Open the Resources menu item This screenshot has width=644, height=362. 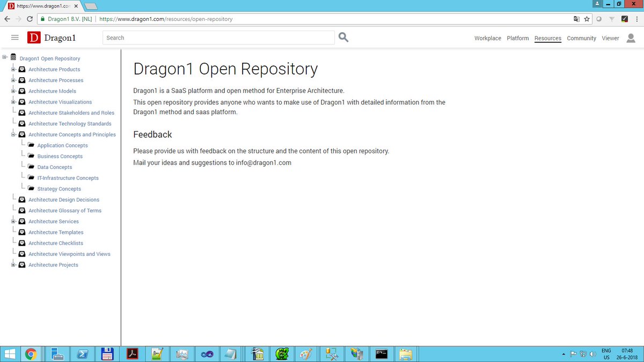(x=548, y=38)
